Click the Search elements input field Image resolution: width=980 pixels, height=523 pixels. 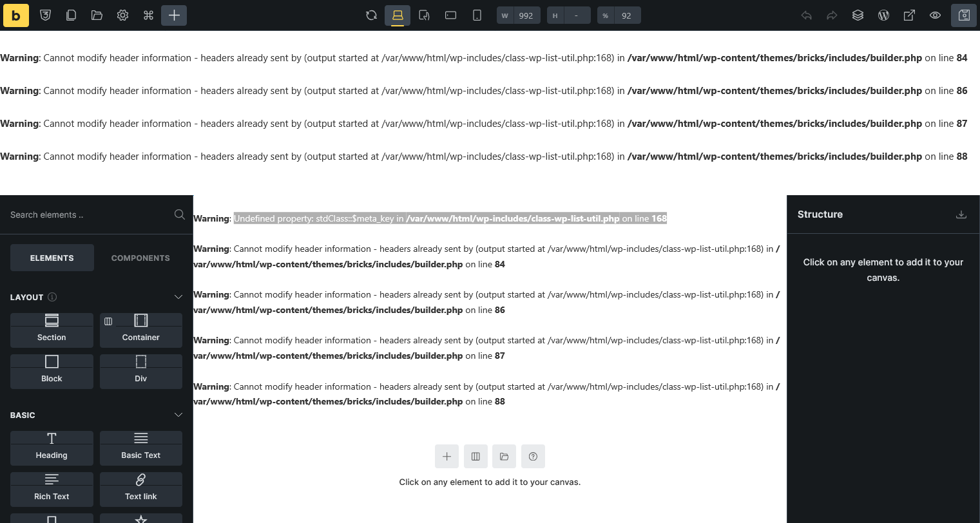pos(87,214)
